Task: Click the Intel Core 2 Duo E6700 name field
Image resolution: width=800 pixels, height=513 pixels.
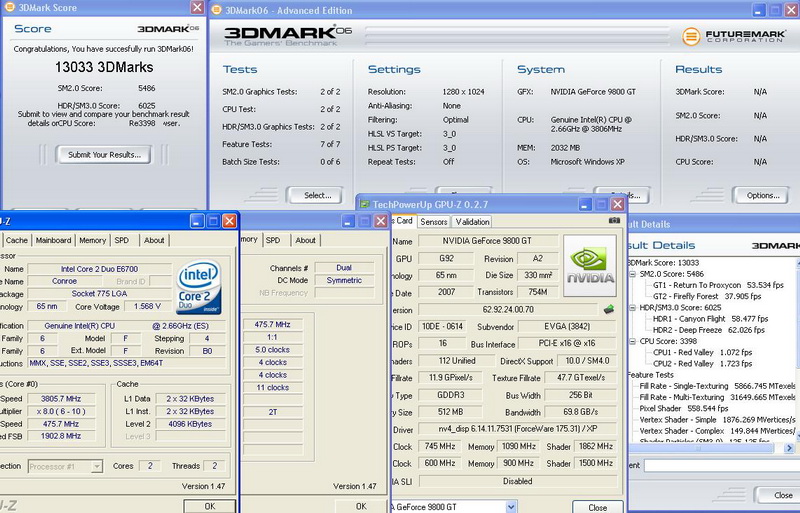Action: pos(99,269)
